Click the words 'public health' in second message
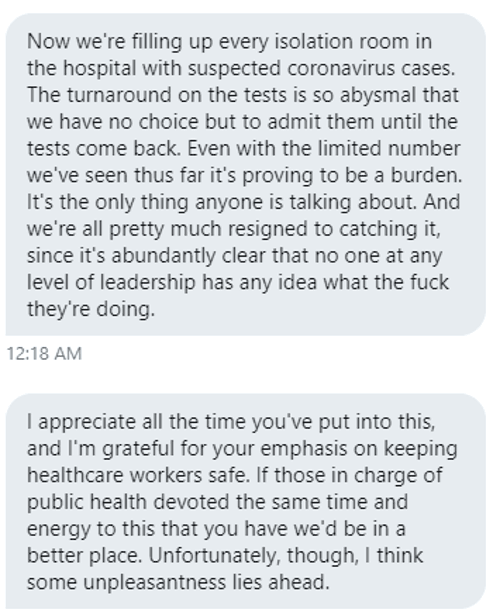The image size is (502, 616). click(x=86, y=502)
